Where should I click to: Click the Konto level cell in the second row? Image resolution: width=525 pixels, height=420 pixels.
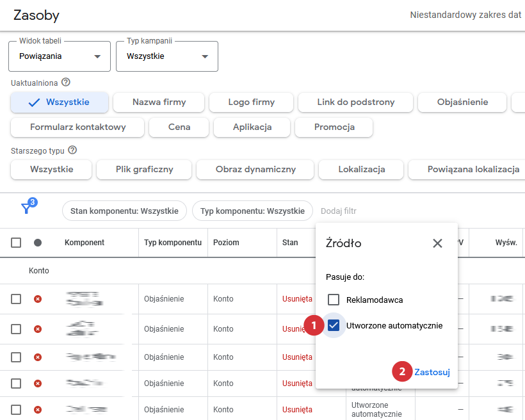pos(223,329)
